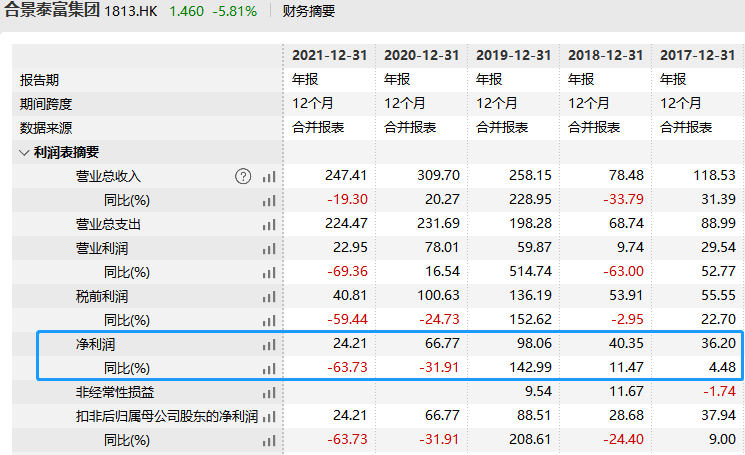The height and width of the screenshot is (455, 745).
Task: Select non-recurring value -1.74
Action: [x=719, y=392]
